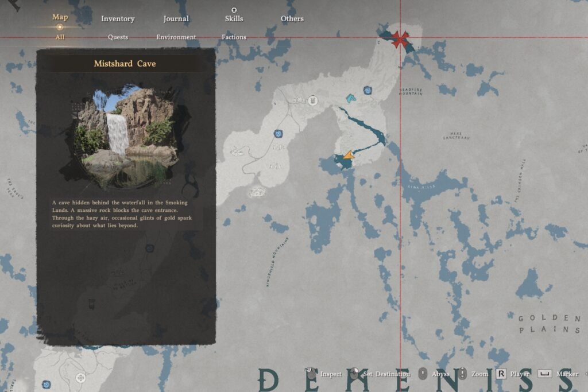Click the yellow player arrow on the map

(349, 154)
